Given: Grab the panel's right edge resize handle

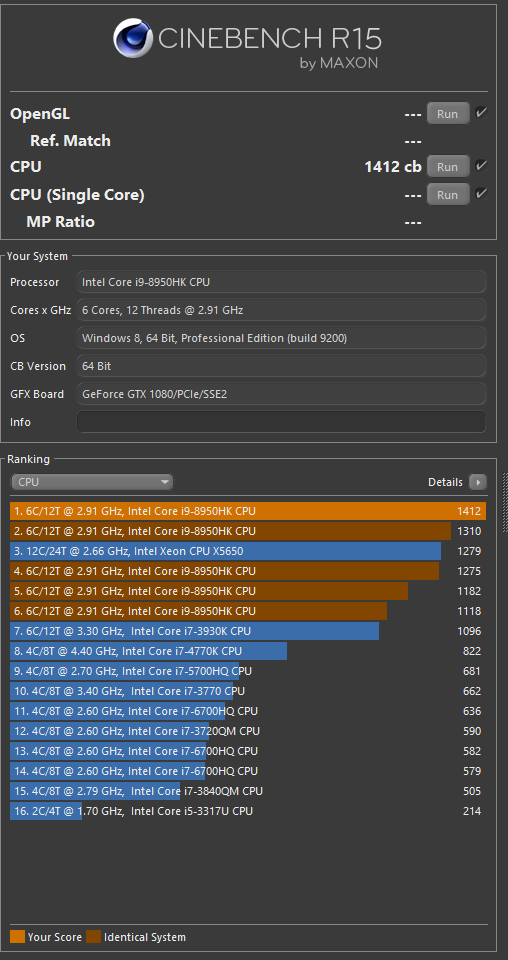Looking at the screenshot, I should point(505,502).
